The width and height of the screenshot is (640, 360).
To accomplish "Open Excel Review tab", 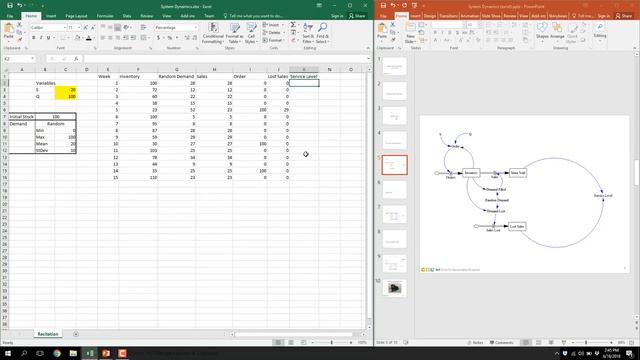I will click(x=147, y=16).
